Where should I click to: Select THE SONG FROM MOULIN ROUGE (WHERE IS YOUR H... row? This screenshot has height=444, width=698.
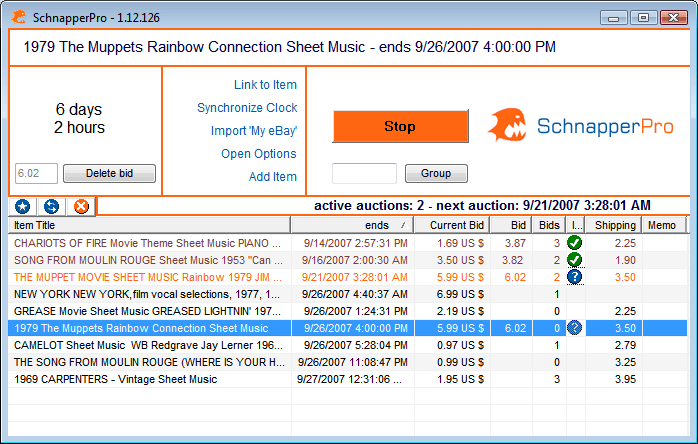click(x=348, y=362)
